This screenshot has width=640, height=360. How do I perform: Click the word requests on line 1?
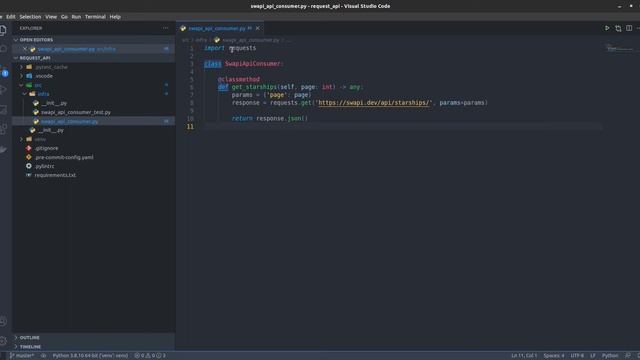(x=242, y=48)
